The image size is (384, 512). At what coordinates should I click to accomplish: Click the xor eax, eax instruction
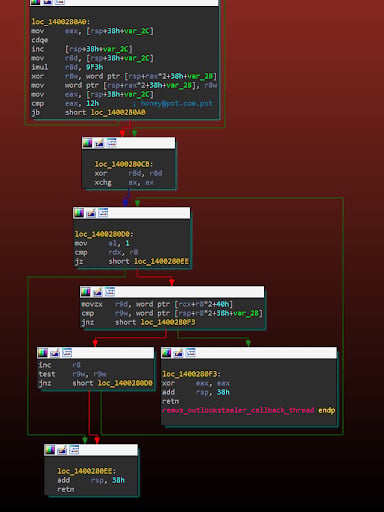196,383
